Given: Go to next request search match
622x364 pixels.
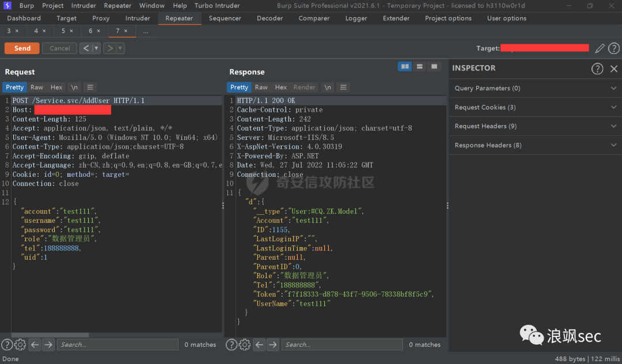Looking at the screenshot, I should [x=48, y=344].
